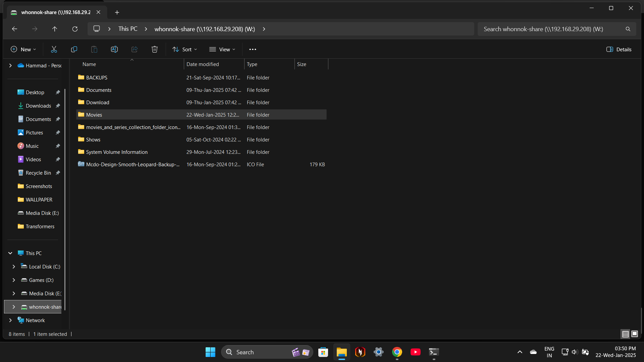This screenshot has width=644, height=362.
Task: Open a new File Explorer tab
Action: coord(117,12)
